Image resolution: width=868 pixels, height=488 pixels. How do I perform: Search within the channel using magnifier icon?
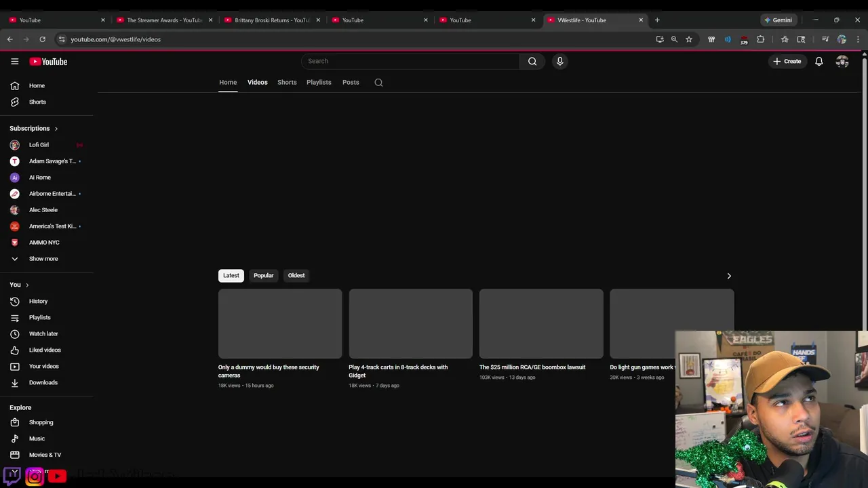click(378, 83)
